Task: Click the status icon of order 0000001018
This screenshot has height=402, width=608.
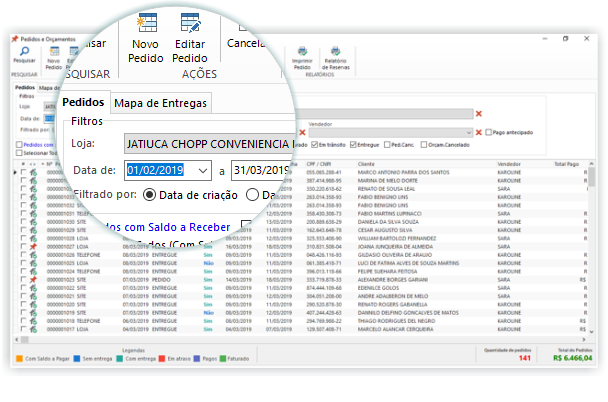Action: coord(33,321)
